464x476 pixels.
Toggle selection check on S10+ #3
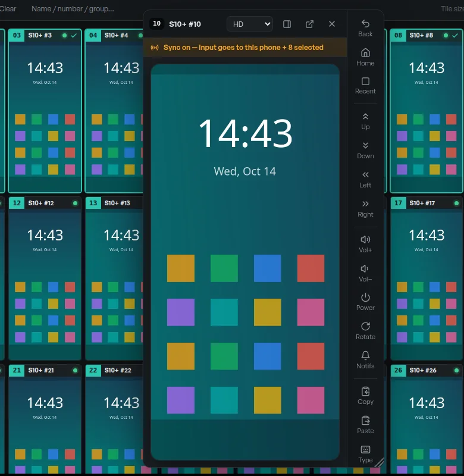pyautogui.click(x=74, y=36)
